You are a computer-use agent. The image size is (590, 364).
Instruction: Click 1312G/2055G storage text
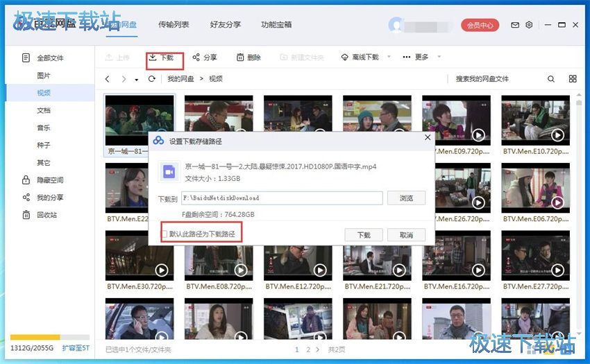(32, 348)
